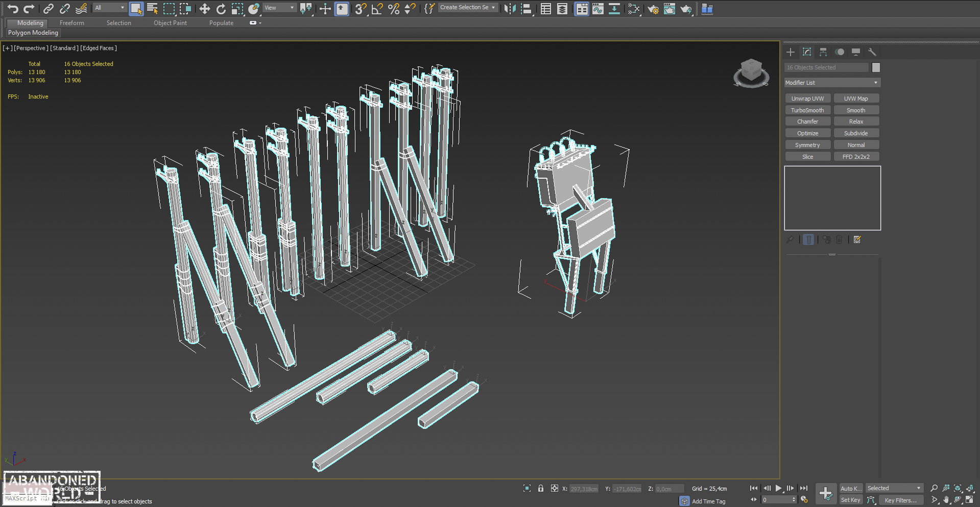Open the Utilities panel tab
980x507 pixels.
click(872, 52)
